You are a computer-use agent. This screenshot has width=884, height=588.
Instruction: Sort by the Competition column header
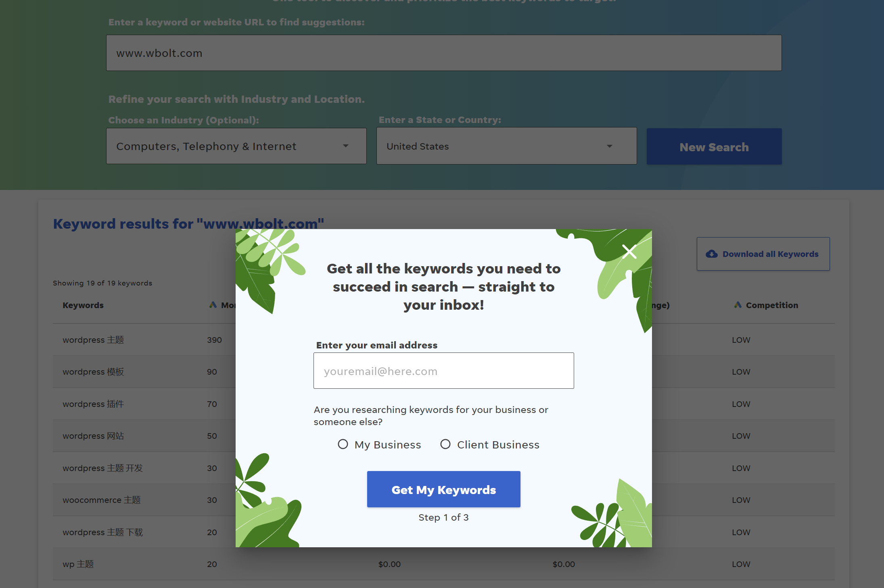772,305
